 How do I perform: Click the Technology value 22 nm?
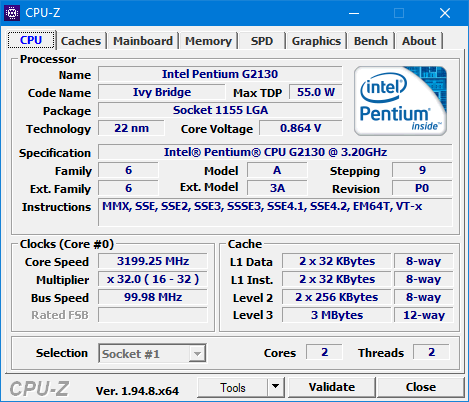131,128
